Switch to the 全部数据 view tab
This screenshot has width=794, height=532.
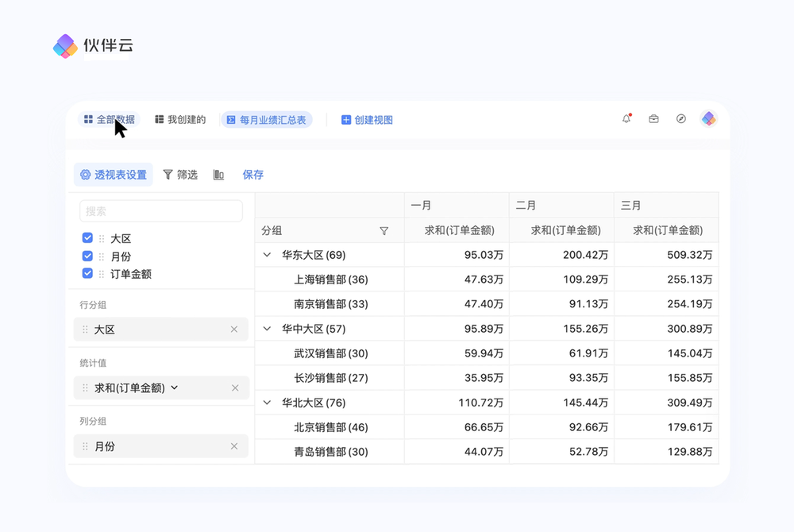(x=110, y=119)
